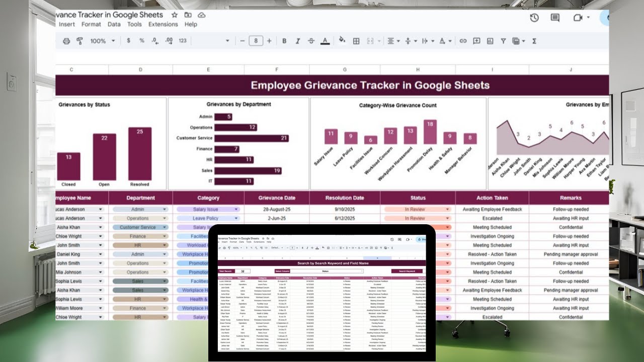This screenshot has height=362, width=644.
Task: Click the Insert link icon
Action: pos(463,41)
